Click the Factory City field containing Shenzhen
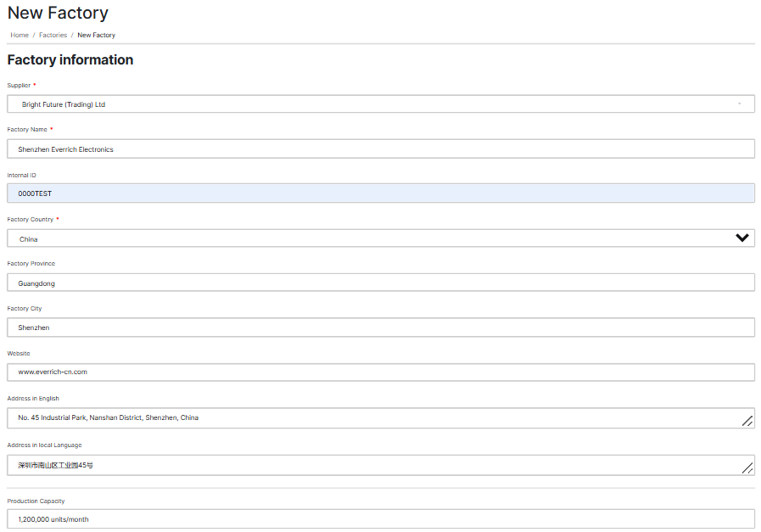 [x=380, y=328]
